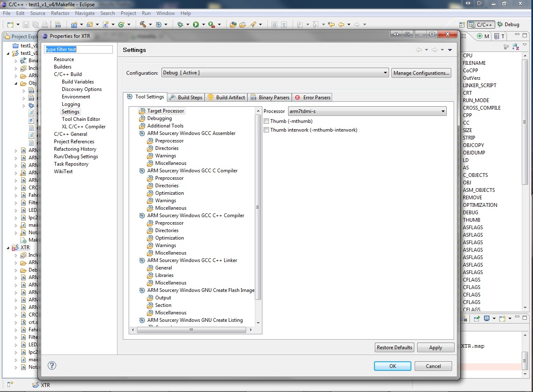Viewport: 533px width, 392px height.
Task: Open the Refactor menu
Action: [x=60, y=13]
